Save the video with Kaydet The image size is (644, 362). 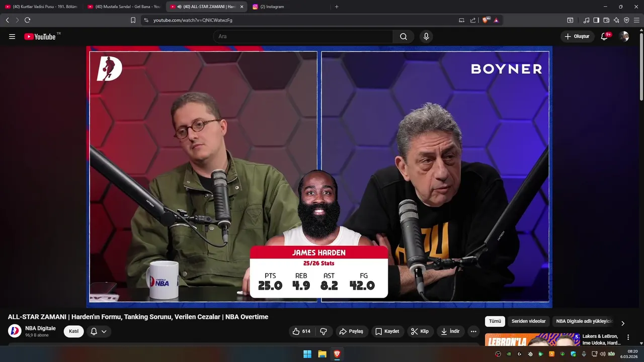[387, 331]
